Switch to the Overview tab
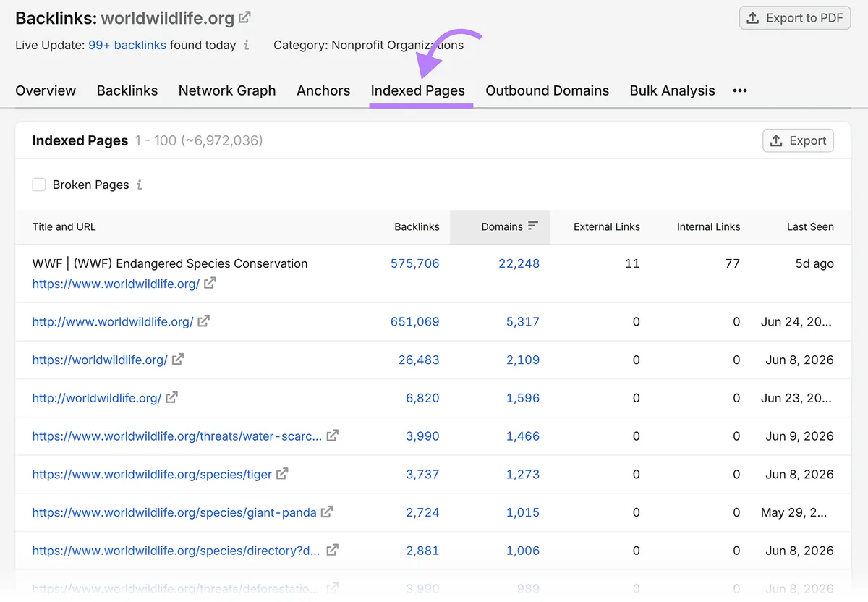 point(46,90)
